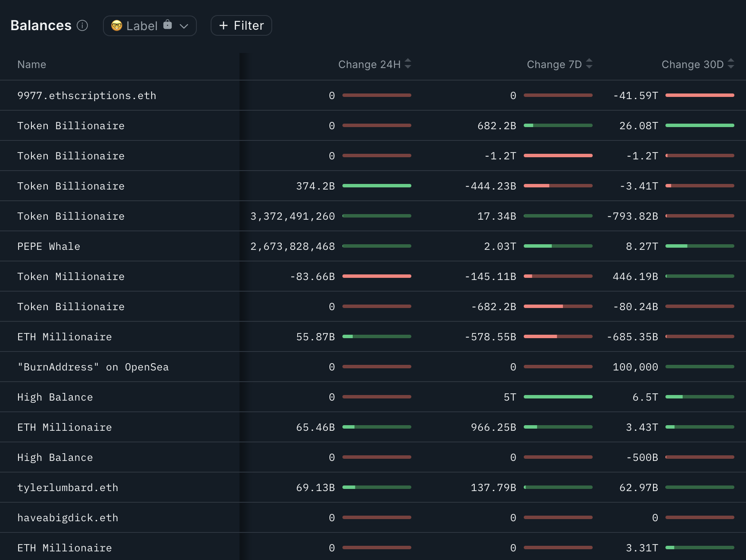Select the PEPE Whale row
This screenshot has height=560, width=746.
(49, 246)
